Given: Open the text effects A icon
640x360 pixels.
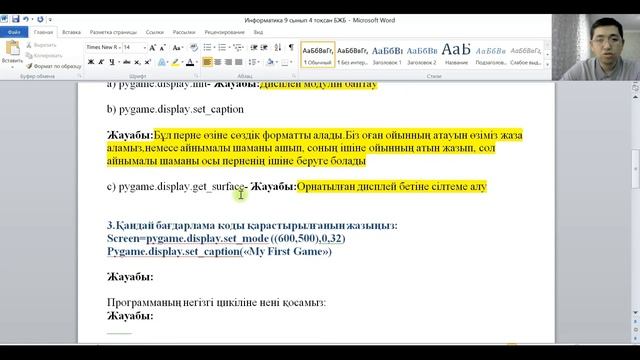Looking at the screenshot, I should pyautogui.click(x=162, y=62).
